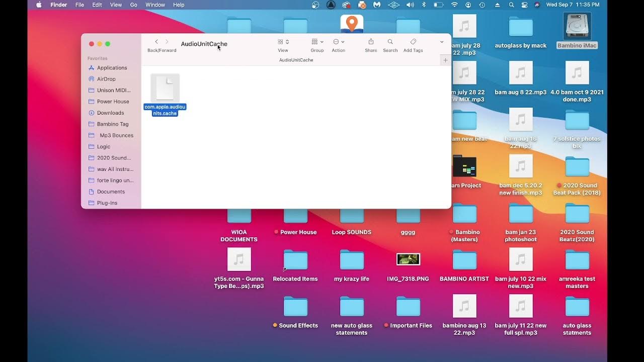This screenshot has height=362, width=644.
Task: Open the Help menu
Action: [x=179, y=5]
